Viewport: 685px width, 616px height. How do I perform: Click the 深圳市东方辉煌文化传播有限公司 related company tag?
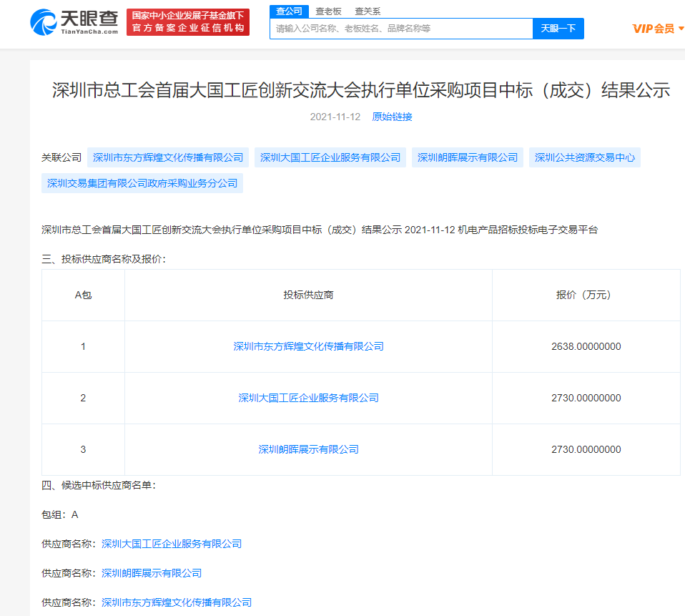[x=168, y=157]
